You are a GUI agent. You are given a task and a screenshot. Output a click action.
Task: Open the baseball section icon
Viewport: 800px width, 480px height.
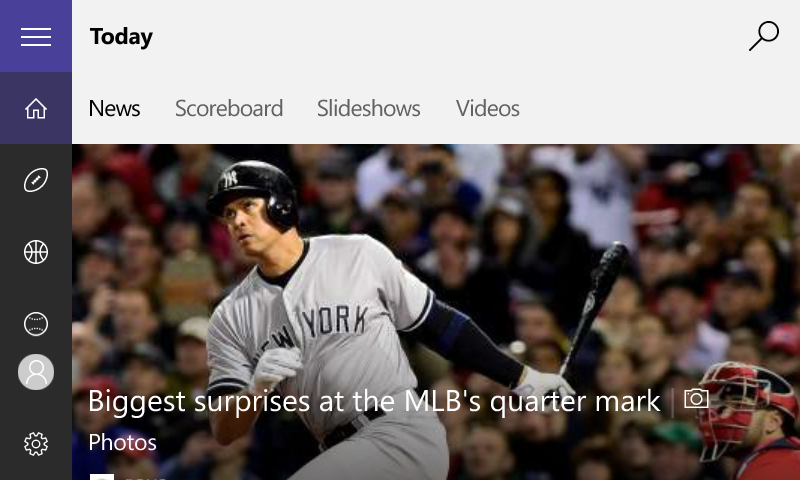(x=36, y=324)
